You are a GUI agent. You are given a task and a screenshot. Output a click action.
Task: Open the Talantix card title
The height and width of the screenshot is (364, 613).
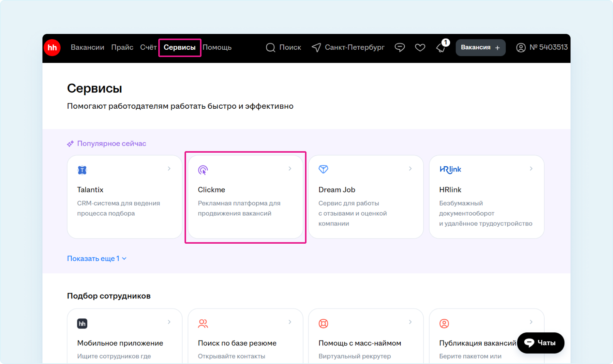tap(90, 190)
